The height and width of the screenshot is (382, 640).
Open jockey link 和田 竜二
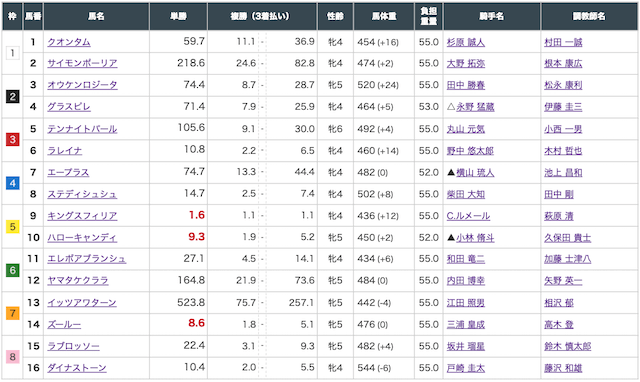tap(466, 259)
